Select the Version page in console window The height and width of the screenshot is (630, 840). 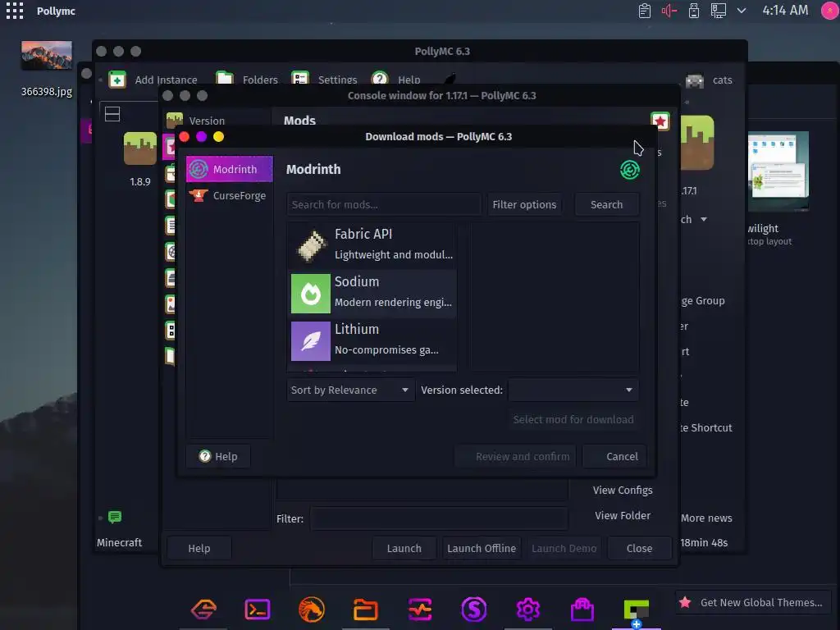pos(217,120)
